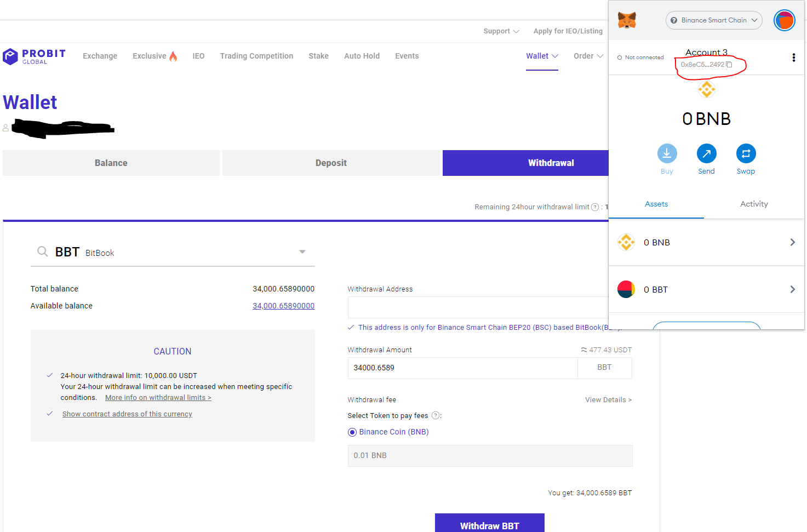Expand the Support dropdown menu
The width and height of the screenshot is (807, 532).
tap(501, 31)
